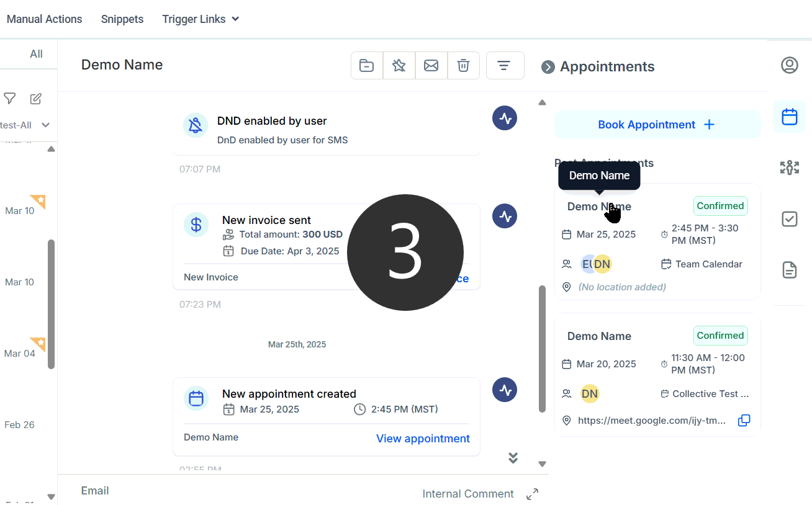Select the calendar appointments sidebar icon
The width and height of the screenshot is (812, 505).
point(789,117)
